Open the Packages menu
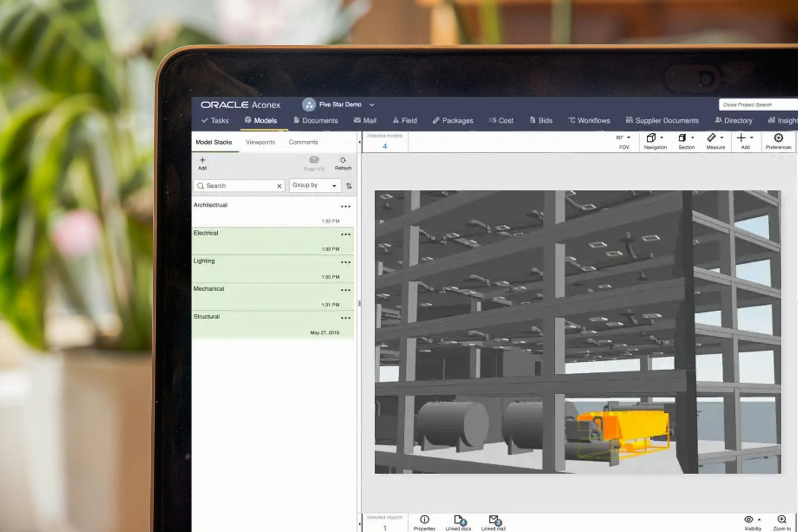798x532 pixels. point(453,120)
